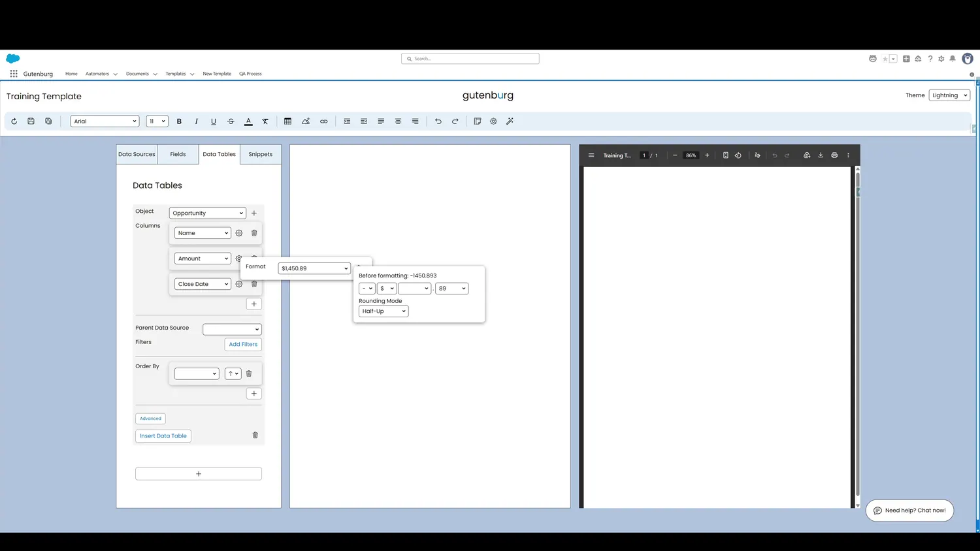
Task: Click the decrease indent icon
Action: [364, 121]
